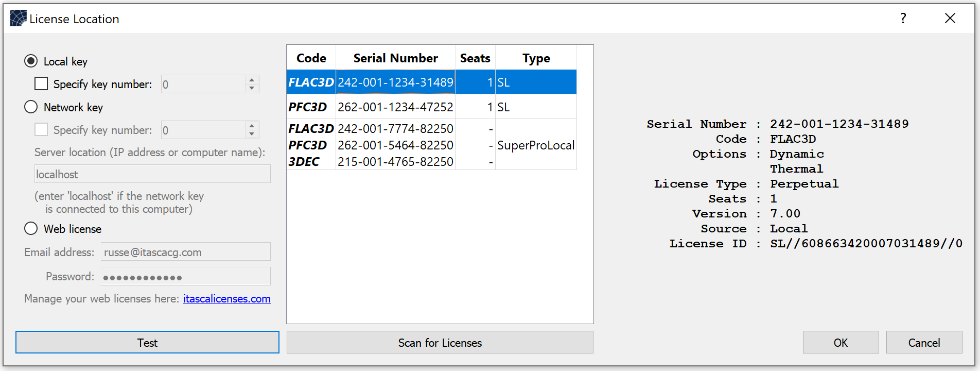Viewport: 980px width, 371px height.
Task: Click the Serial Number column header
Action: click(395, 58)
